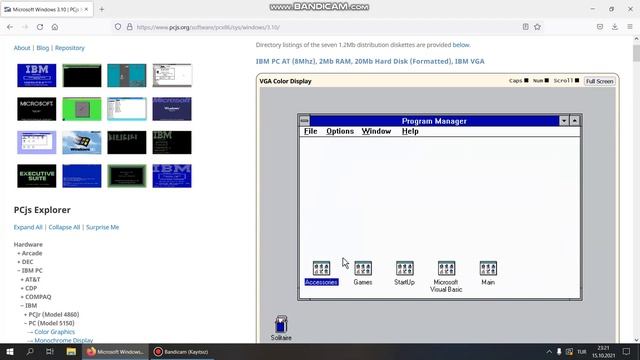Click Program Manager maximize up-arrow button

click(x=575, y=121)
